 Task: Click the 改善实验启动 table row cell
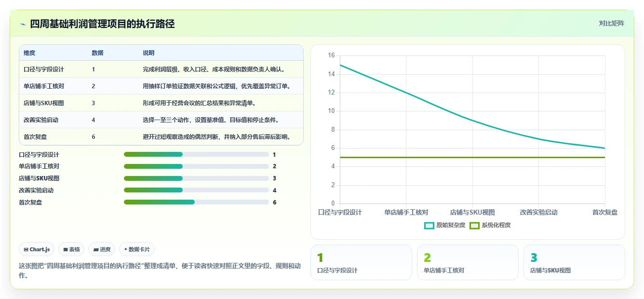pyautogui.click(x=41, y=120)
